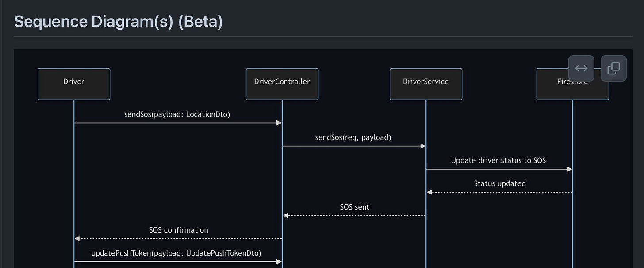The width and height of the screenshot is (644, 268).
Task: Click the expand-width arrows icon on the diagram
Action: (581, 68)
